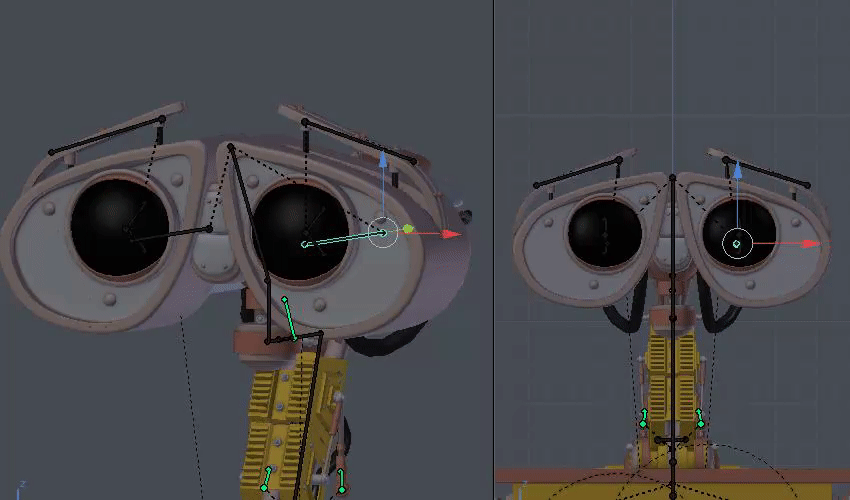Select central vertical spine bone in front view
Image resolution: width=850 pixels, height=500 pixels.
coord(673,336)
